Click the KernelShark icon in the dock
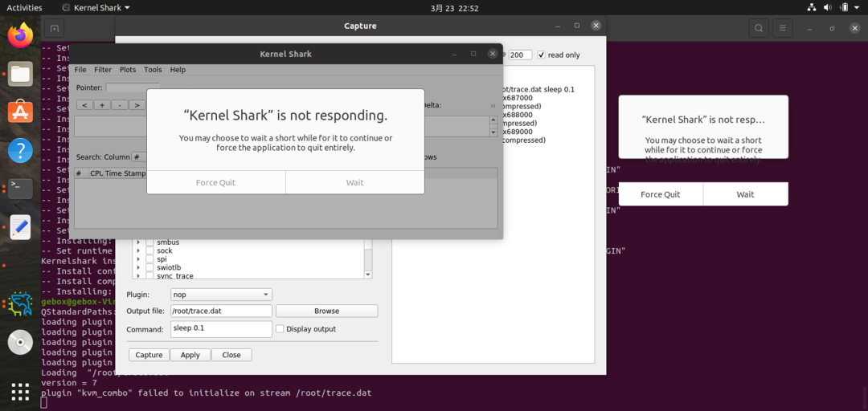This screenshot has width=868, height=411. pos(20,305)
